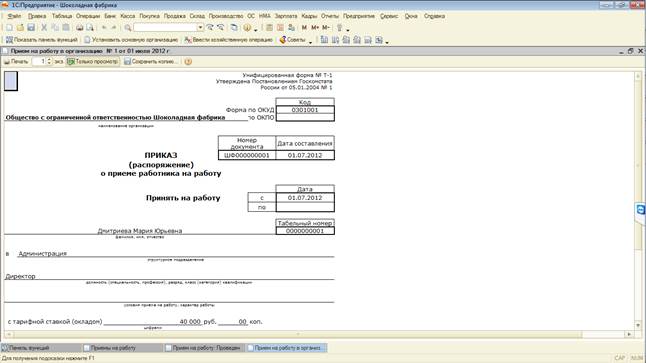The image size is (646, 363).
Task: Toggle Только просмотр view-only mode
Action: [93, 62]
